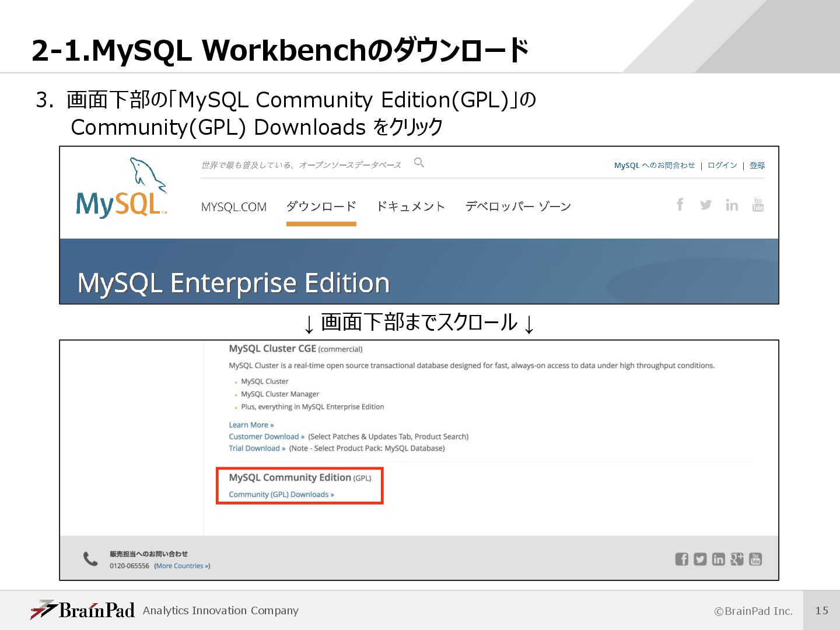Select the デベロッパー ゾーン tab
Image resolution: width=840 pixels, height=630 pixels.
tap(518, 206)
